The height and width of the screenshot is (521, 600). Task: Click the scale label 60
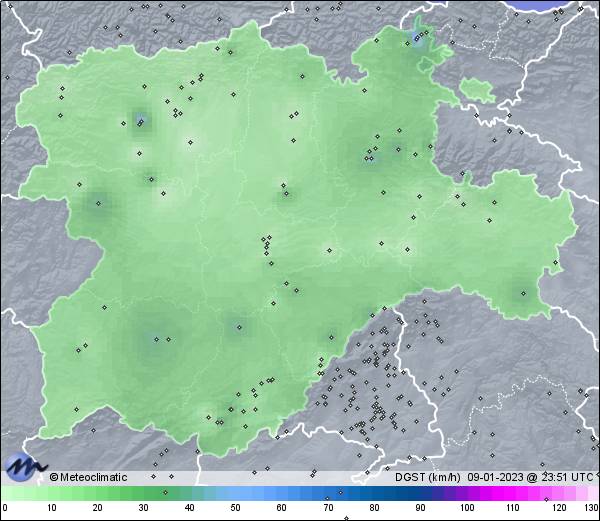282,508
